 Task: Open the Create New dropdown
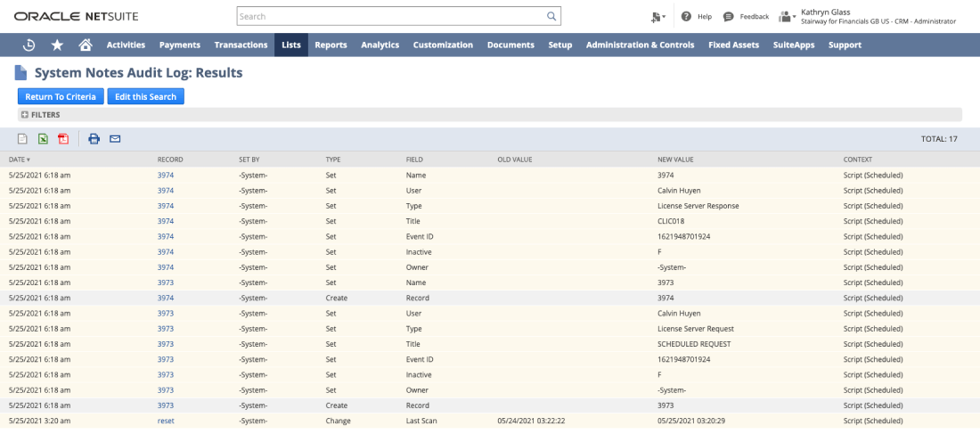pos(658,16)
